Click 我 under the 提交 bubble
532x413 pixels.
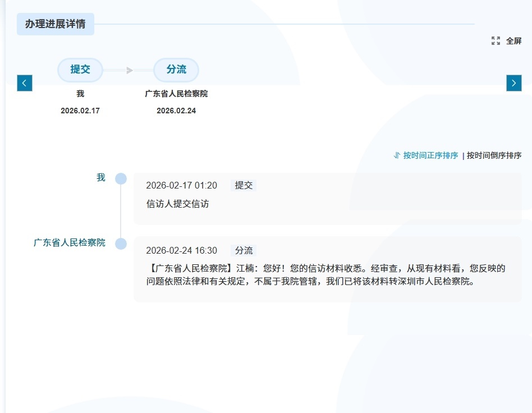click(80, 94)
